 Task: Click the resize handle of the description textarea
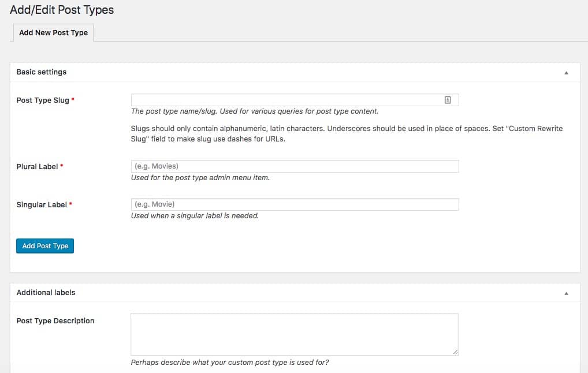coord(455,352)
